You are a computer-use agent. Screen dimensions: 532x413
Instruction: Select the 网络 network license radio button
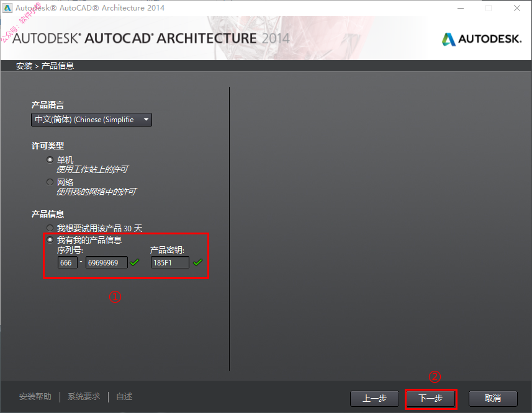pos(50,182)
